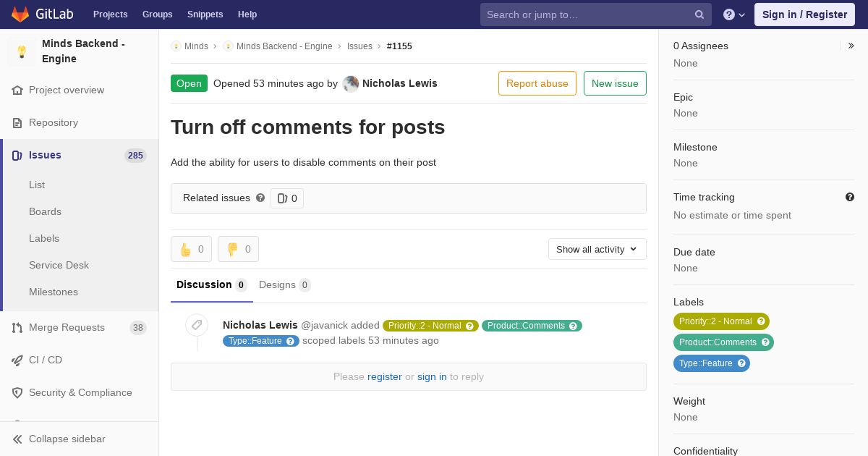This screenshot has width=868, height=456.
Task: Click the #1155 issue breadcrumb
Action: (x=399, y=46)
